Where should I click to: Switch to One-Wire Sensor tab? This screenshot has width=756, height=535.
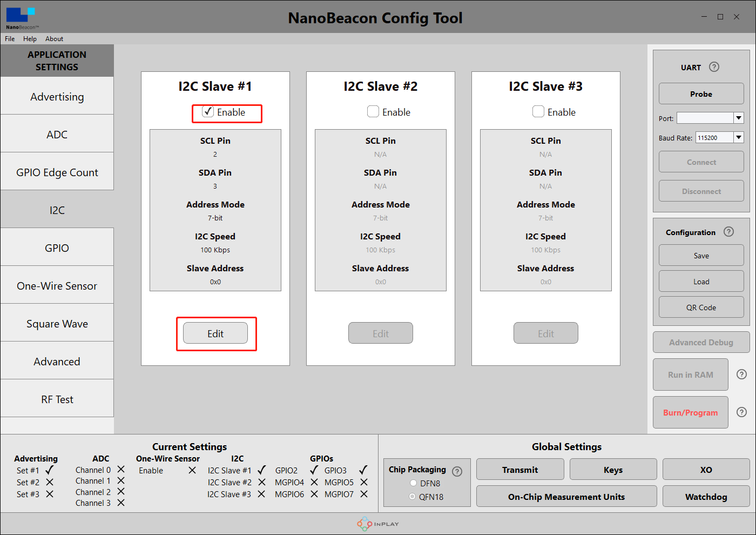click(57, 286)
